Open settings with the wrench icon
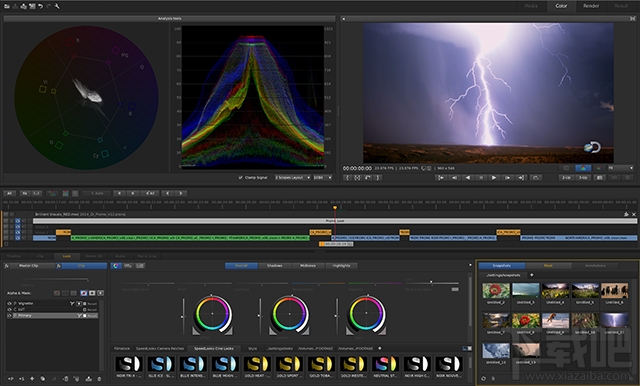 [x=57, y=6]
